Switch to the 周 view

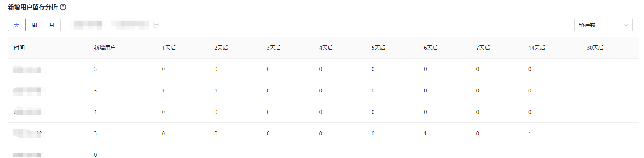(34, 25)
